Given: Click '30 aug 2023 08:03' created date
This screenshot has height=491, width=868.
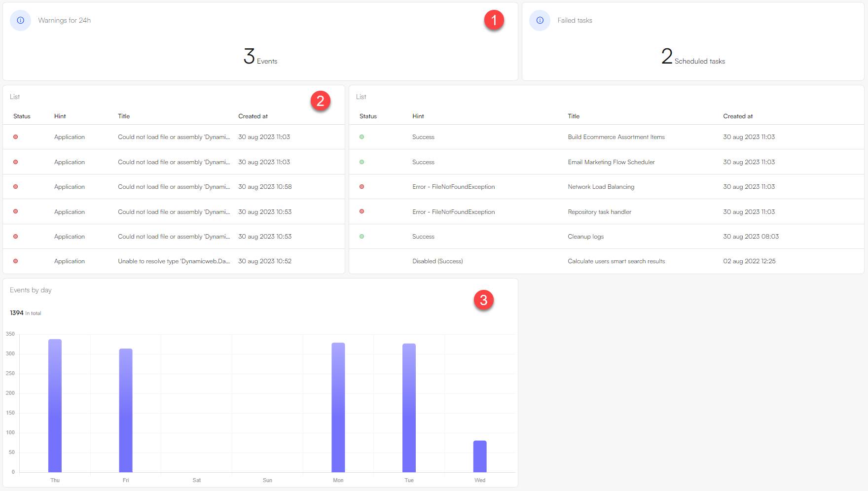Looking at the screenshot, I should click(751, 237).
